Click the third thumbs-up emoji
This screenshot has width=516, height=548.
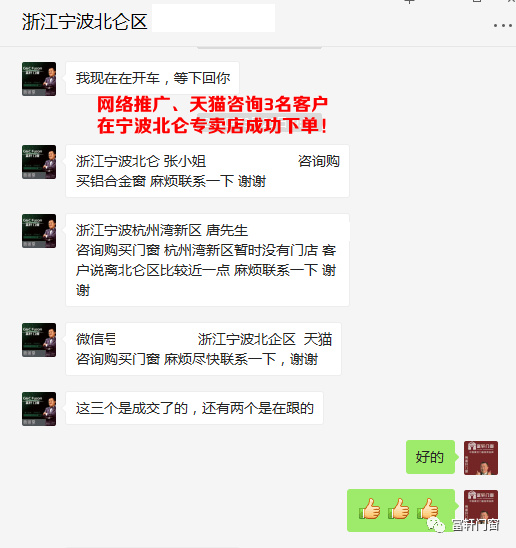click(x=427, y=509)
